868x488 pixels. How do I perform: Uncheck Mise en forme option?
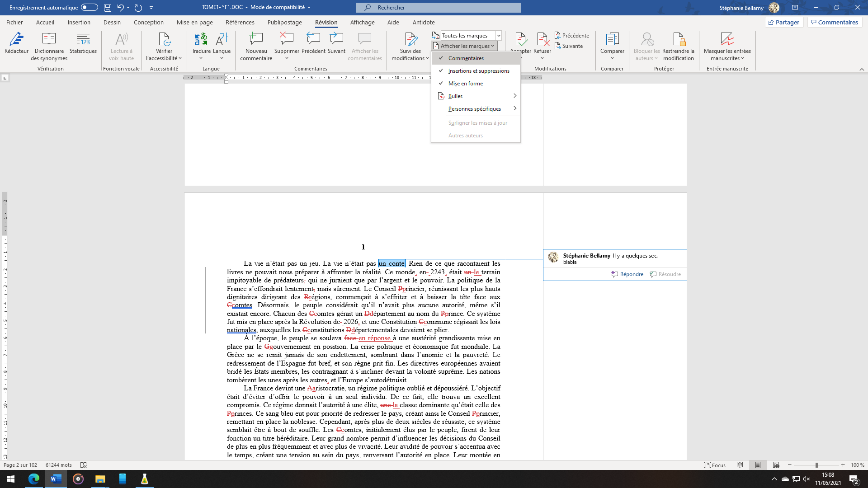465,84
